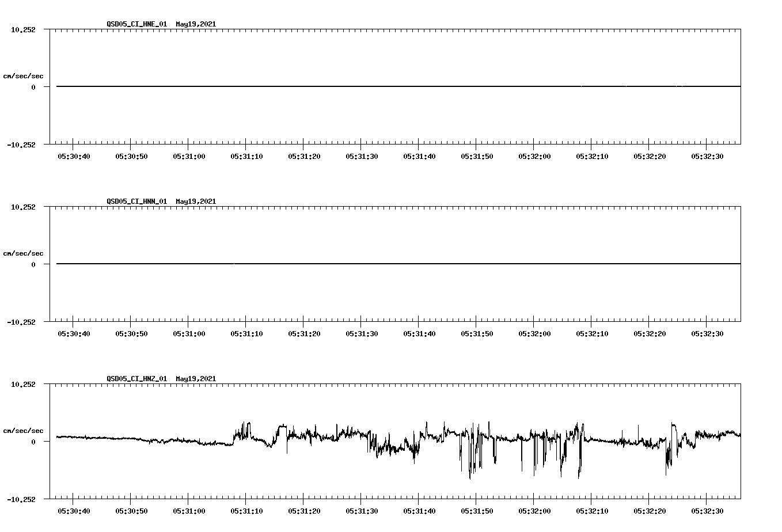The height and width of the screenshot is (532, 782).
Task: Click the May19,2021 date on the HNE plot
Action: point(195,24)
